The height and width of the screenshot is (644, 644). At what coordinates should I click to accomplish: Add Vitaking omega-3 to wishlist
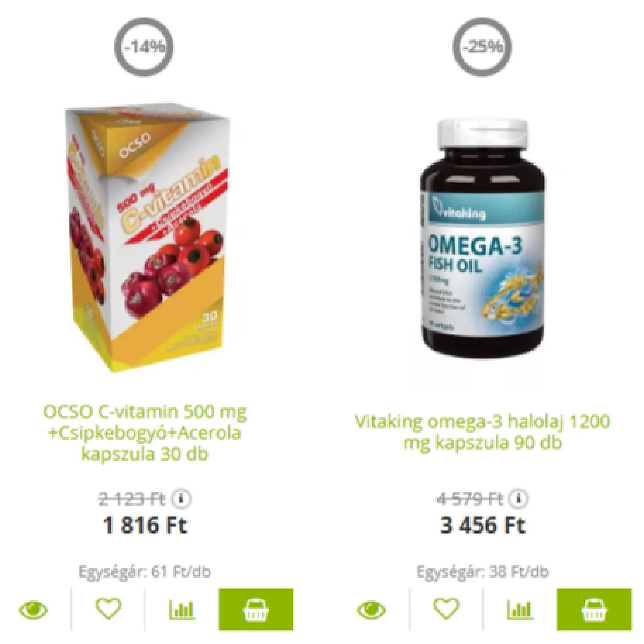point(446,608)
